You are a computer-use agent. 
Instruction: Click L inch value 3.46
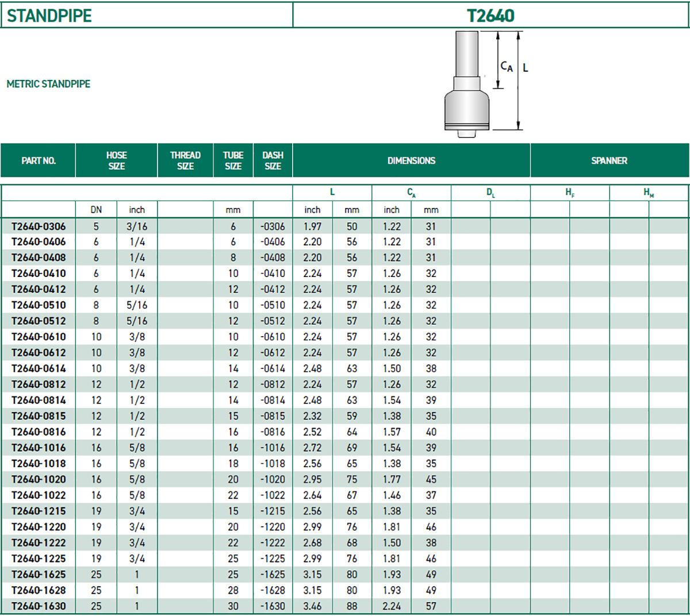pos(312,606)
